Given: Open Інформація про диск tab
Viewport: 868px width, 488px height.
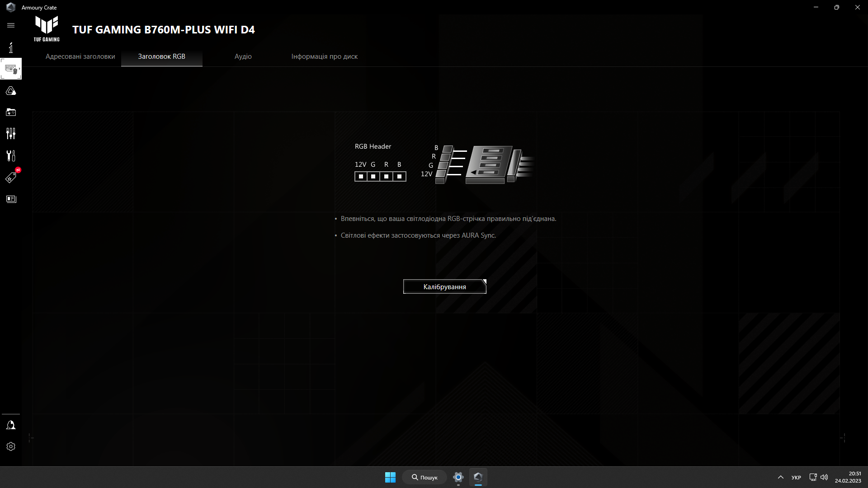Looking at the screenshot, I should click(x=324, y=56).
